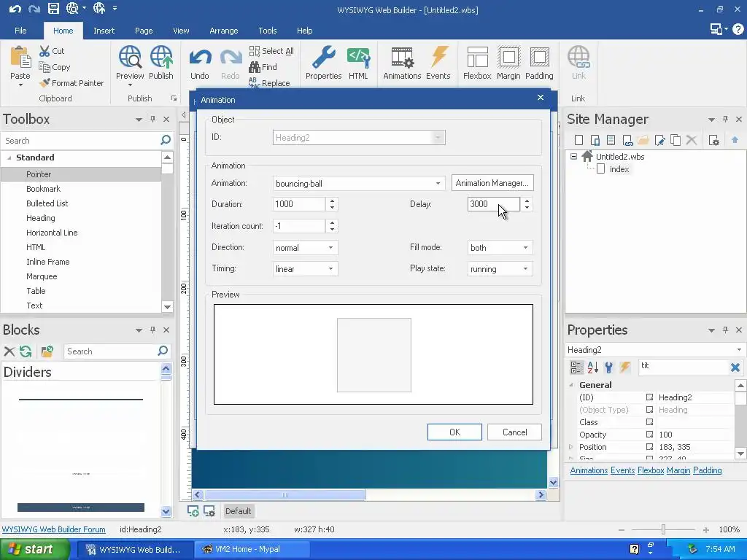The width and height of the screenshot is (747, 560).
Task: Pin the Blocks panel
Action: tap(152, 330)
